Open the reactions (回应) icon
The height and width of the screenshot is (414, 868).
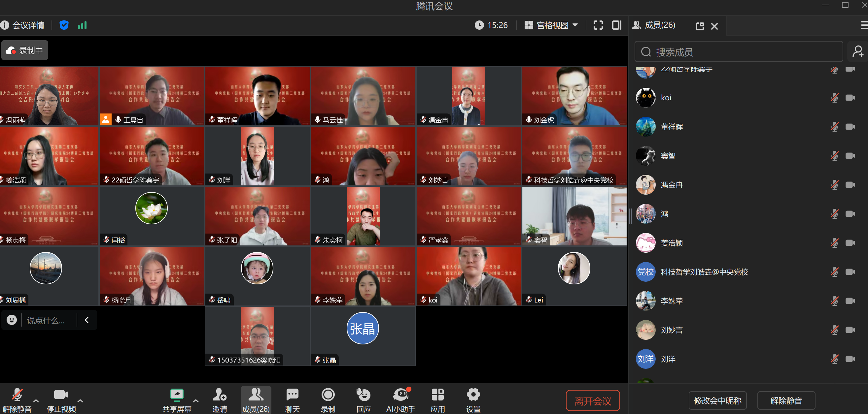tap(364, 395)
